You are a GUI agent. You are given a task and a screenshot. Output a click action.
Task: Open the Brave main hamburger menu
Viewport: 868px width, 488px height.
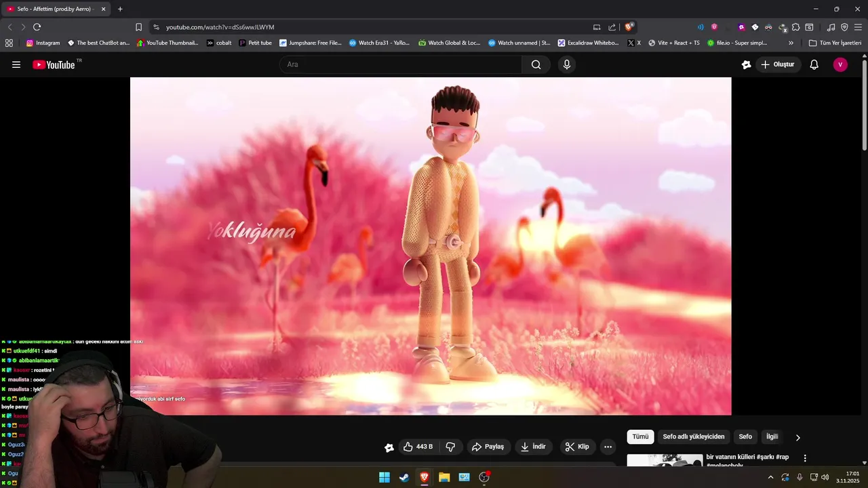[858, 27]
